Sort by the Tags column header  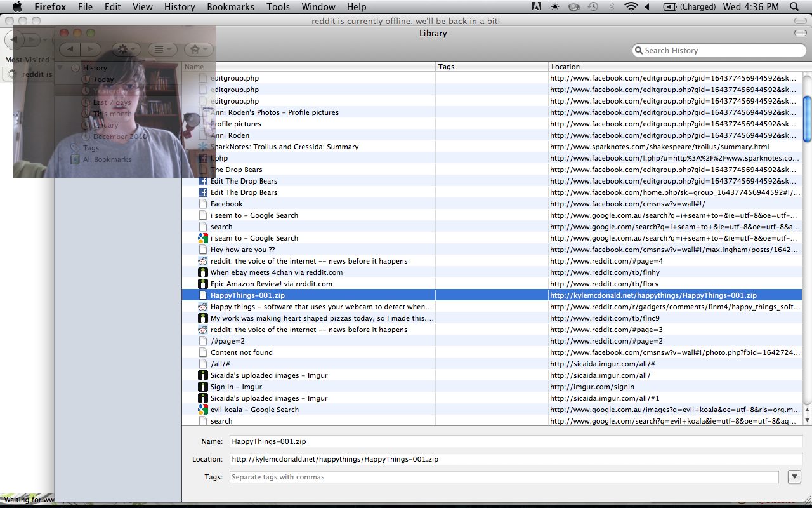click(x=492, y=67)
